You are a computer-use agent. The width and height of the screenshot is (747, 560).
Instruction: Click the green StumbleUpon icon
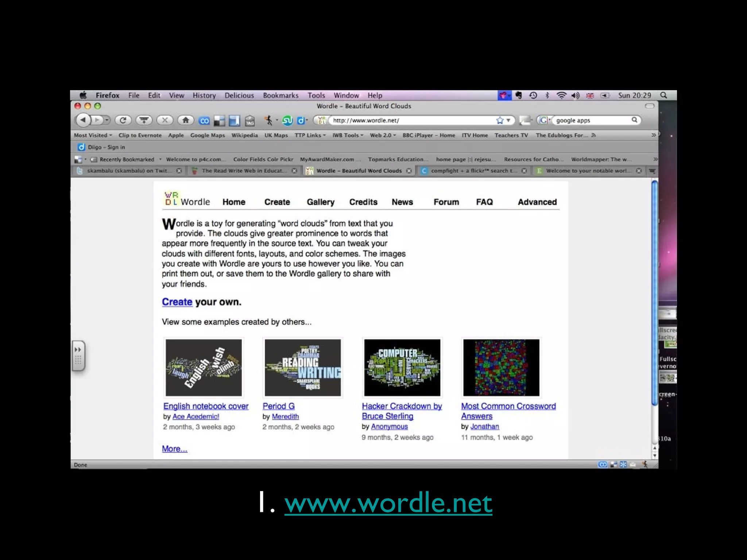(287, 120)
